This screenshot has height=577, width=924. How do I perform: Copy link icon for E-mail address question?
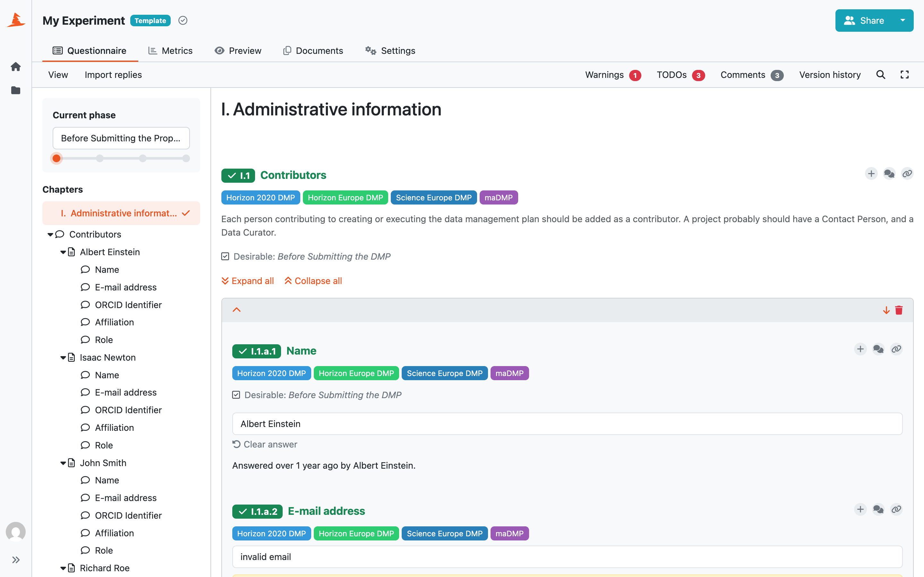pyautogui.click(x=896, y=509)
